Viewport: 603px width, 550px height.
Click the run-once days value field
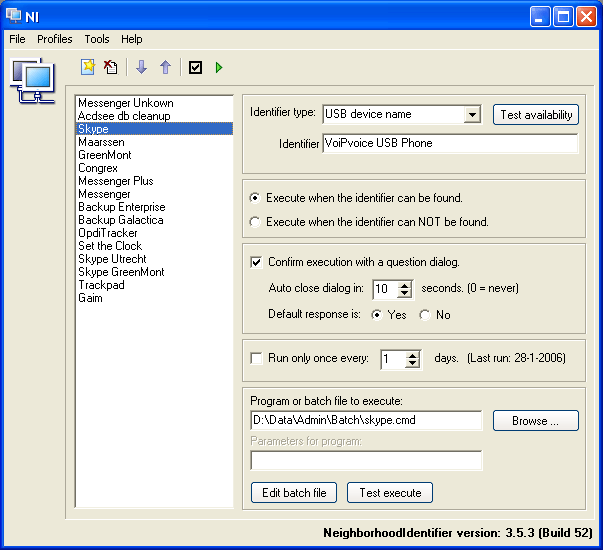(393, 360)
